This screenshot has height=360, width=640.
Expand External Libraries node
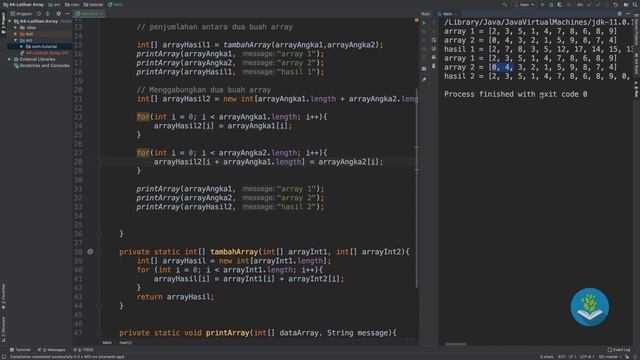10,59
